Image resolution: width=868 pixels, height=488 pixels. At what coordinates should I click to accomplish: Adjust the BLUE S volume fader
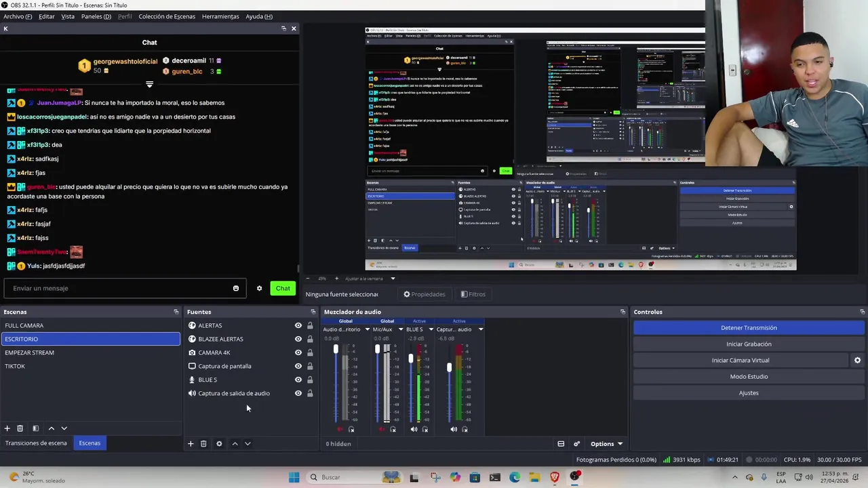(x=410, y=358)
